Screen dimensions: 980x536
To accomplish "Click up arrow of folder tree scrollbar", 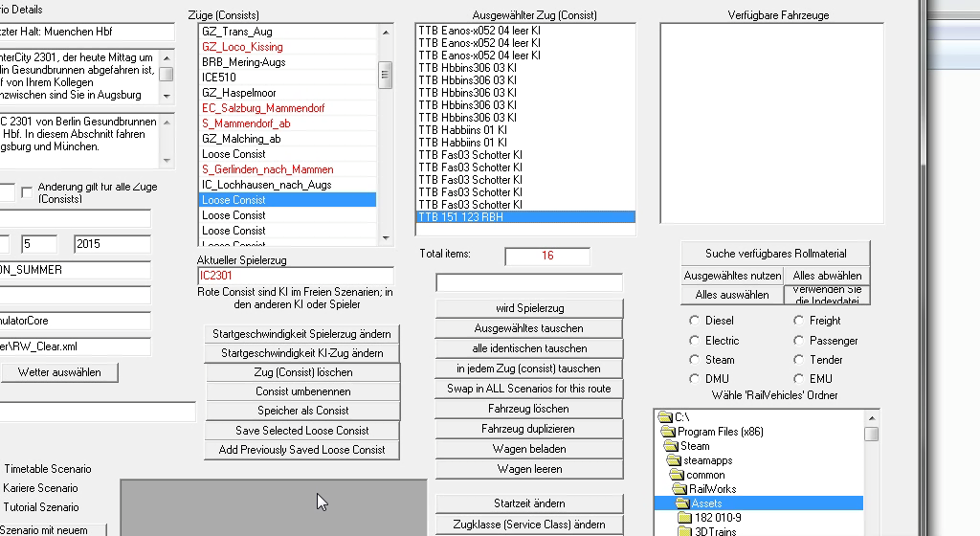I will [872, 418].
